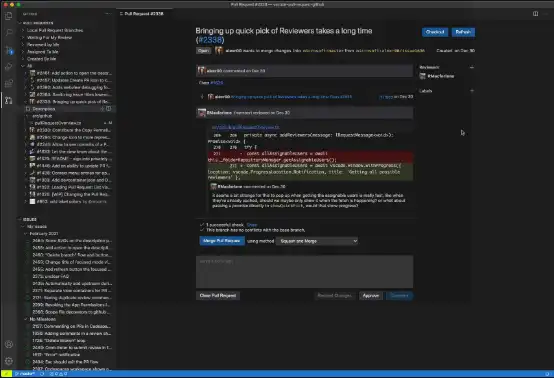Open issue 'Scope file decorators to github…'
554x378 pixels.
[x=72, y=312]
